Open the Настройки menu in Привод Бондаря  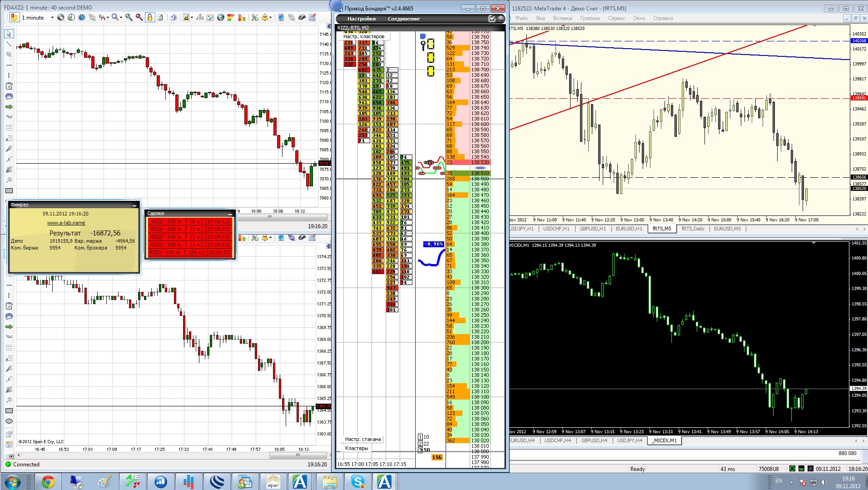point(362,19)
